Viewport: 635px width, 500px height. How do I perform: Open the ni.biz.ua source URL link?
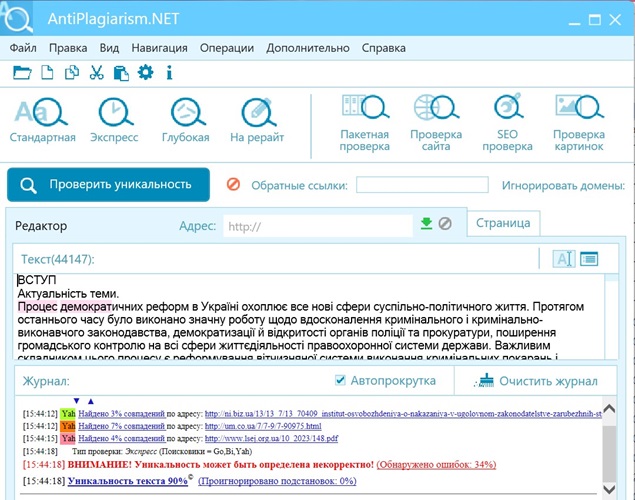(403, 414)
